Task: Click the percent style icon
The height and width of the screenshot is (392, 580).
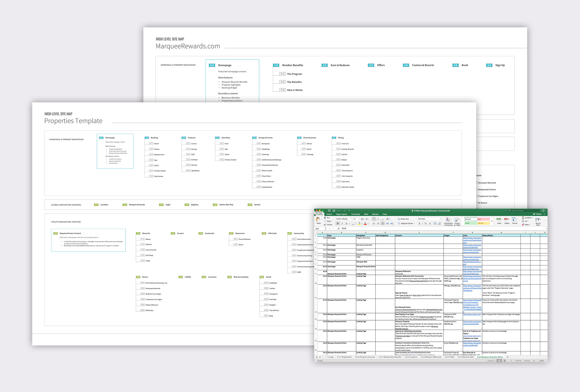Action: [426, 223]
